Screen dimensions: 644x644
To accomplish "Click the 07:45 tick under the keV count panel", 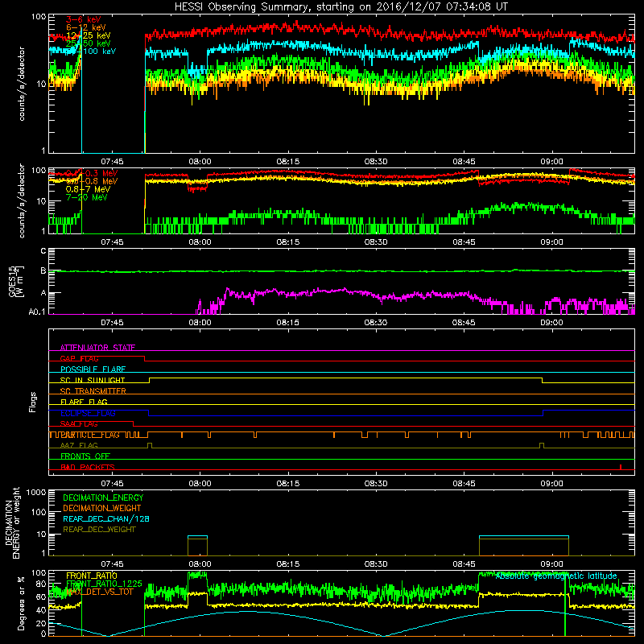I will tap(112, 162).
